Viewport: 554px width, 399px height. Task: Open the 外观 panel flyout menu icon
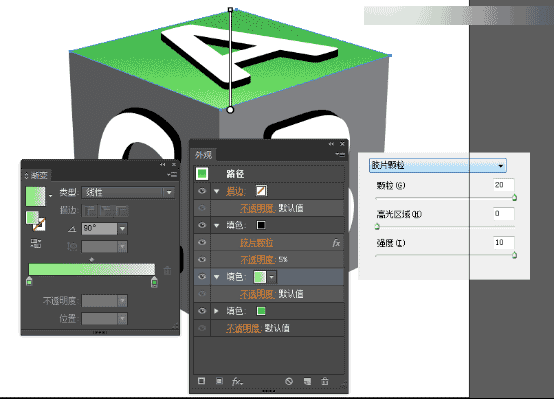340,154
